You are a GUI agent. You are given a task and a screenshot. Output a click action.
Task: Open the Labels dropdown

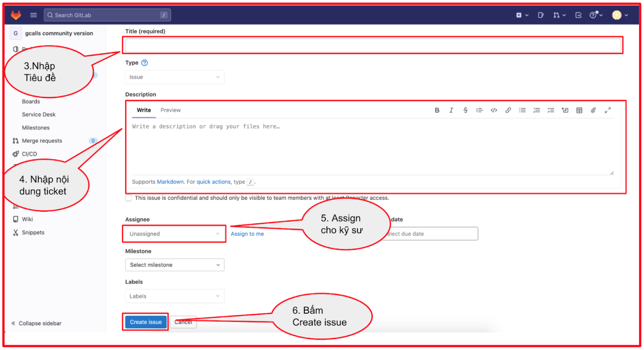click(174, 296)
